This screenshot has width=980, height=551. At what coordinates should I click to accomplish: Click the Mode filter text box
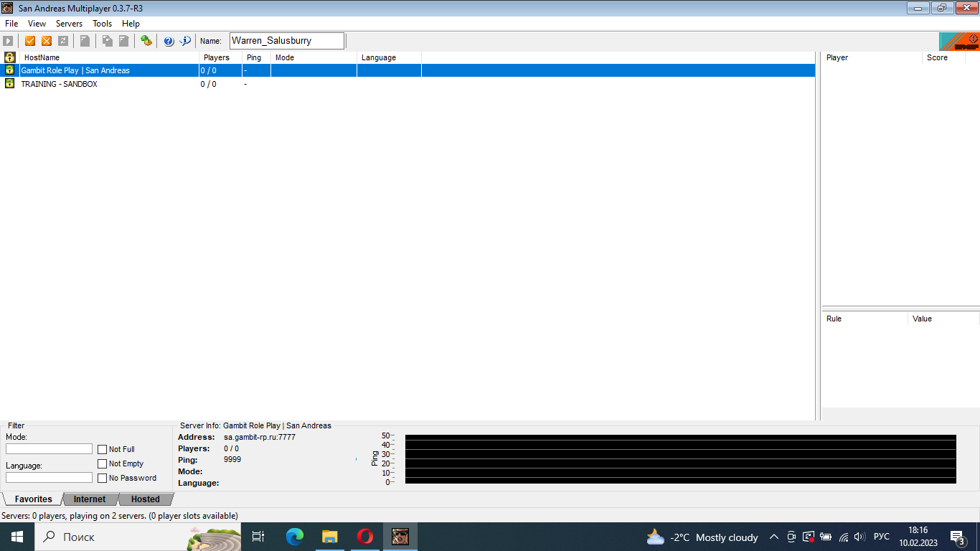pyautogui.click(x=49, y=449)
